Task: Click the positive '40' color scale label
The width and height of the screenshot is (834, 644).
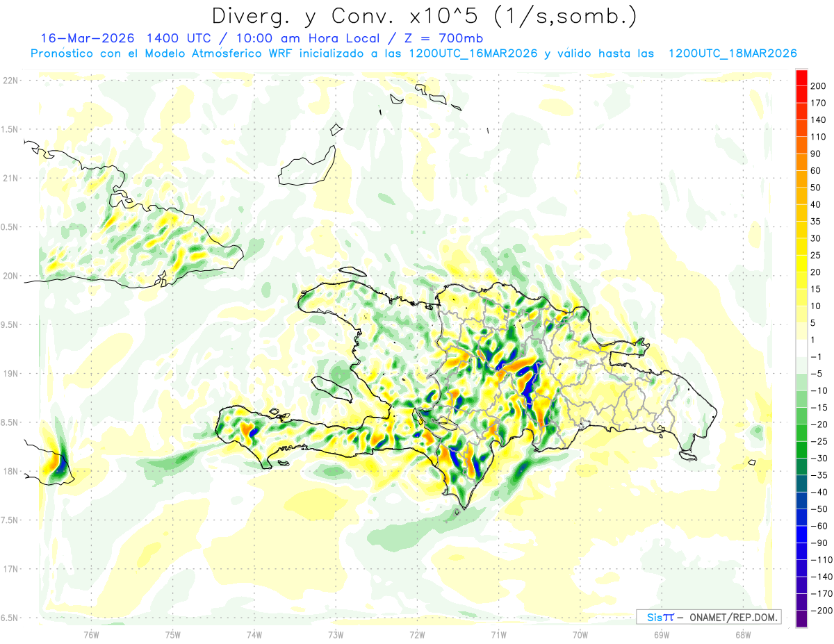Action: coord(816,205)
